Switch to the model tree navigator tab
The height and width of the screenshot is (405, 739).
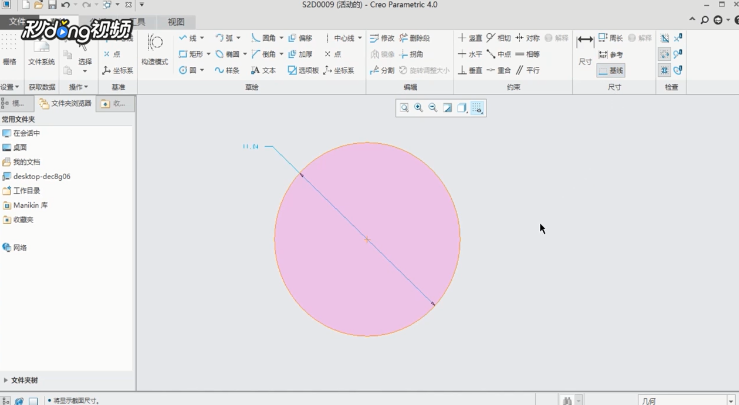coord(17,103)
